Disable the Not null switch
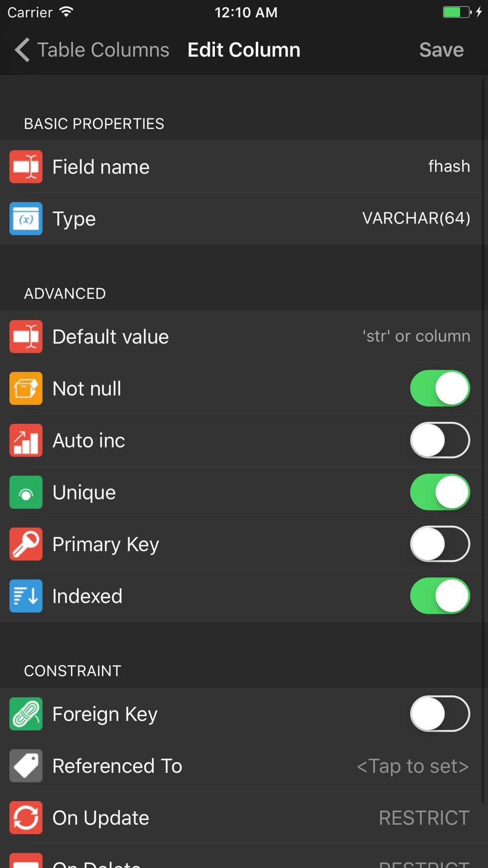 (440, 389)
